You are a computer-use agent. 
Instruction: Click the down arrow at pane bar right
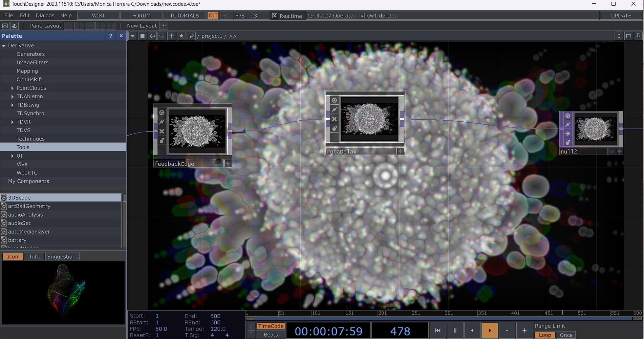638,36
